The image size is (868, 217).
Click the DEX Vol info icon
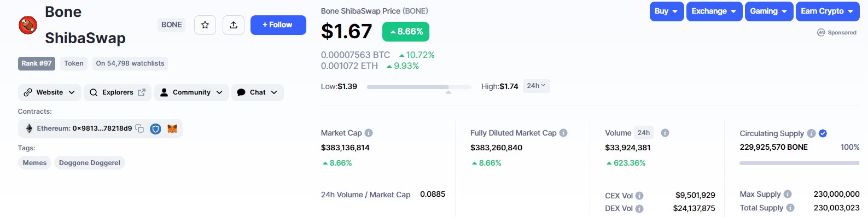[x=639, y=209]
